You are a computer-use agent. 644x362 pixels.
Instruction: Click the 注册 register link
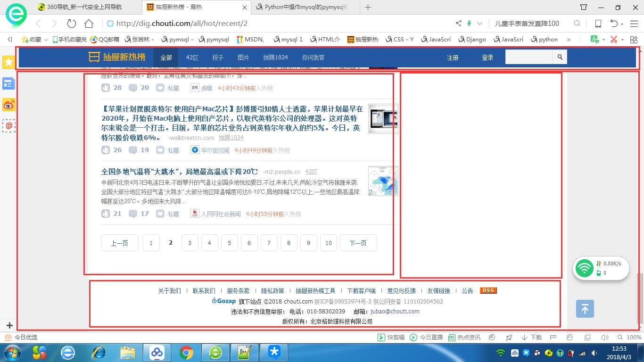click(452, 57)
